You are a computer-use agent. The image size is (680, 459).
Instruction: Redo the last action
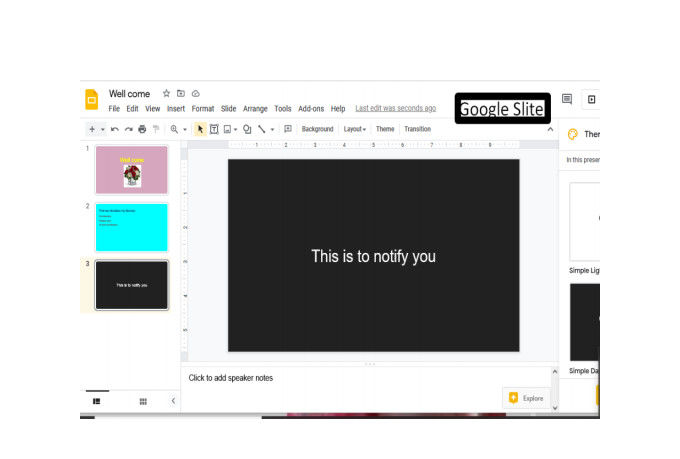point(128,129)
